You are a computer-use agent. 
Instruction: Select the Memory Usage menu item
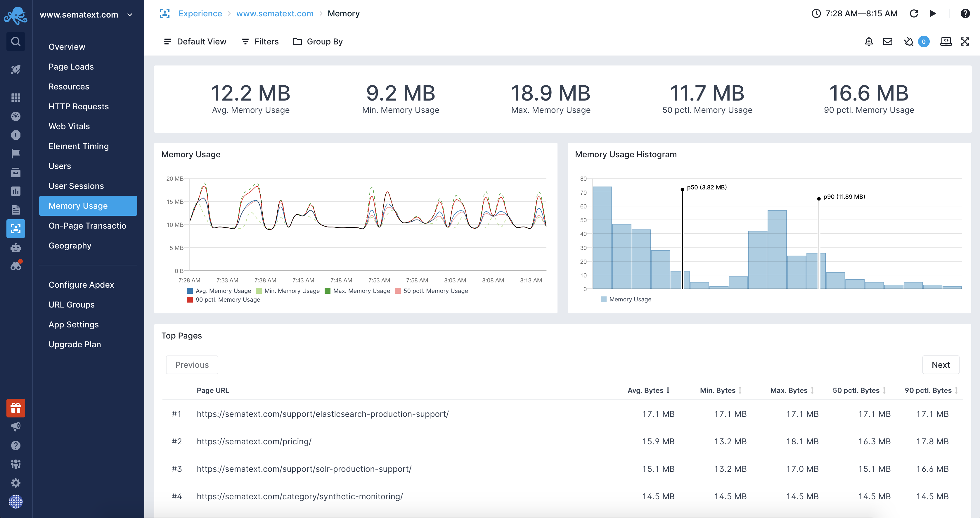click(78, 206)
